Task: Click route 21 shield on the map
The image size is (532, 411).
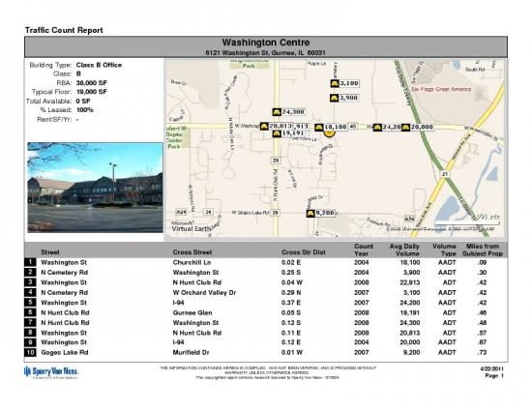Action: 445,174
